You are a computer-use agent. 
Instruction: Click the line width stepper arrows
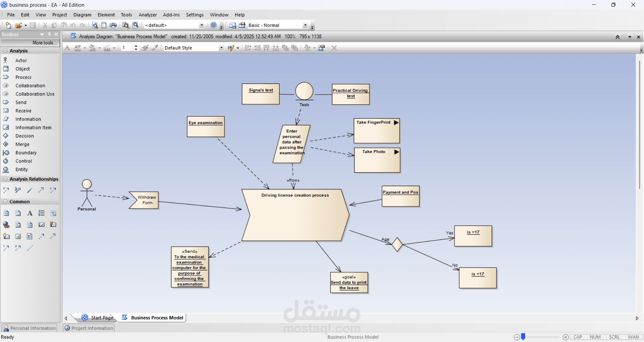(136, 48)
